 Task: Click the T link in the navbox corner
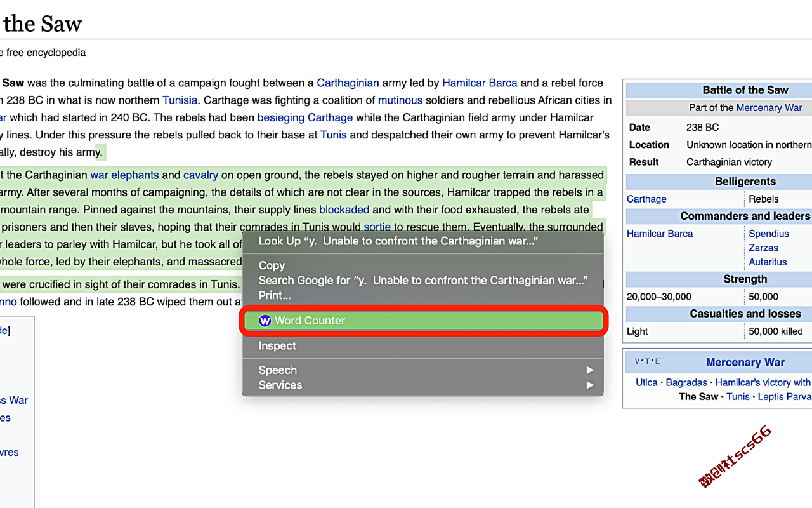tap(647, 361)
